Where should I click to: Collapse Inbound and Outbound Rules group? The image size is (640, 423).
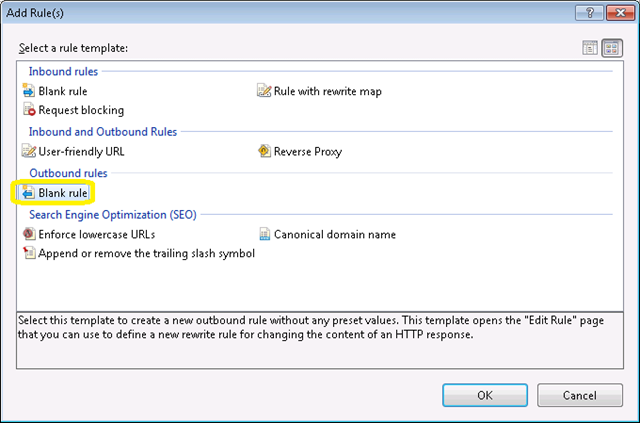click(103, 131)
